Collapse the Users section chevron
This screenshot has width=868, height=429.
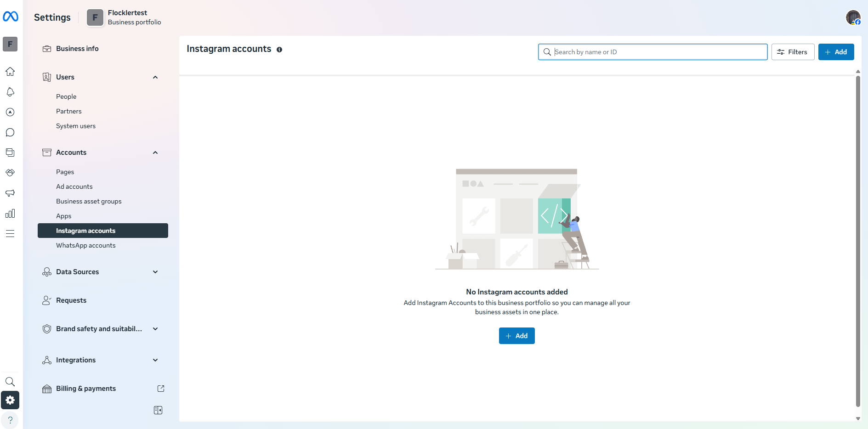(x=155, y=77)
